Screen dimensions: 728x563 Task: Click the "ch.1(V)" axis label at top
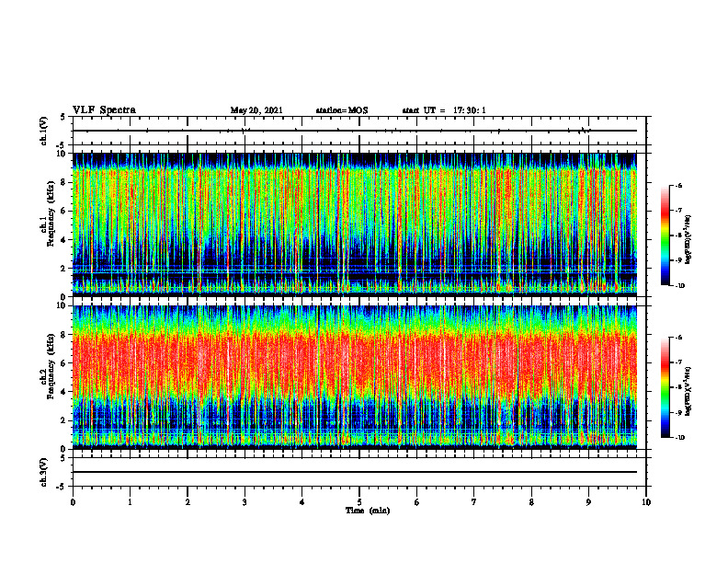coord(44,131)
